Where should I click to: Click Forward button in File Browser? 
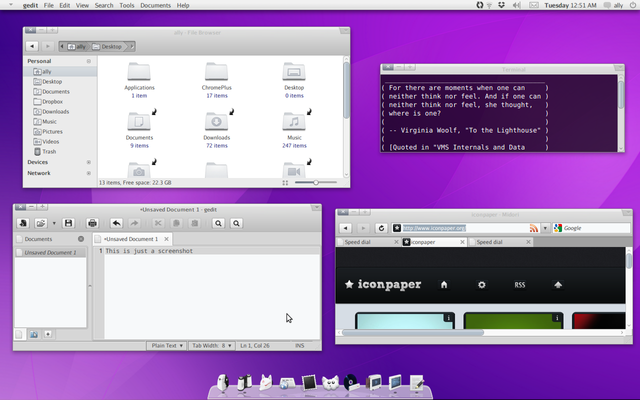click(x=48, y=47)
